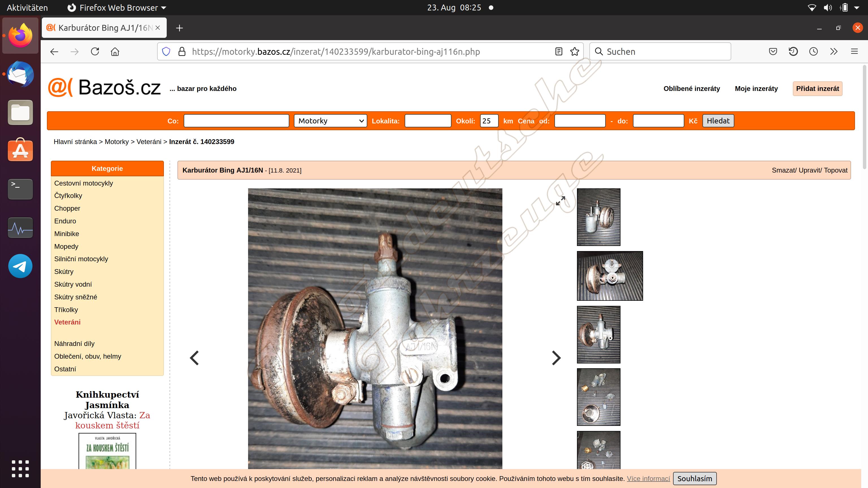Open Moje inzeráty
Viewport: 868px width, 488px height.
pyautogui.click(x=756, y=89)
